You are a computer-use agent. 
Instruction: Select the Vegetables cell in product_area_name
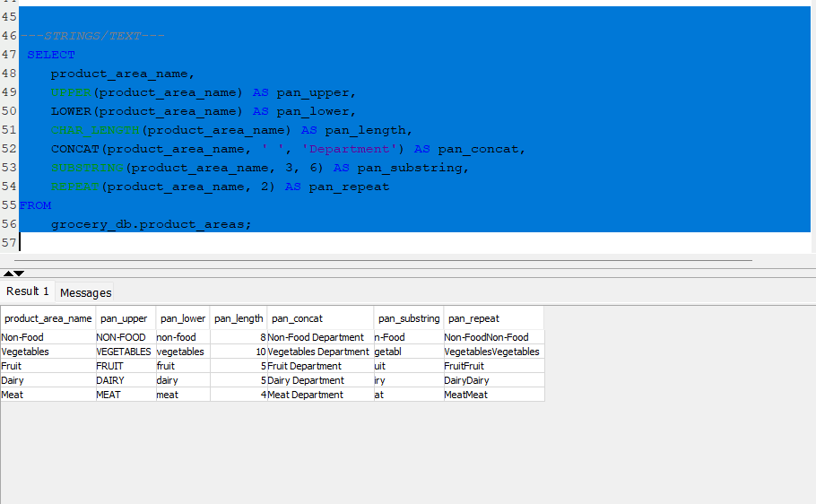[x=48, y=352]
